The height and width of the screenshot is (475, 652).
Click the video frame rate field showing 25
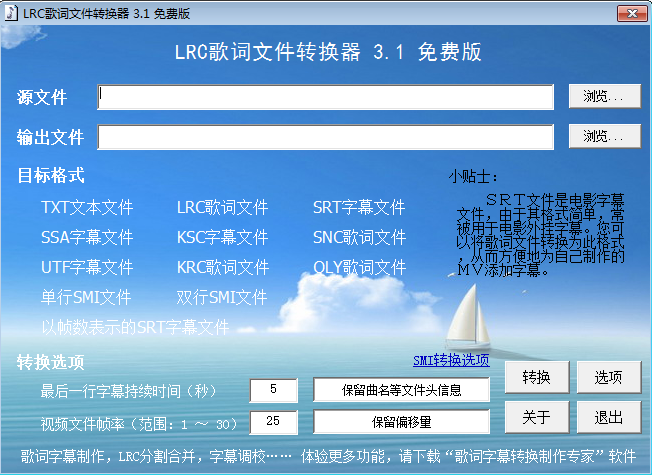pyautogui.click(x=274, y=422)
